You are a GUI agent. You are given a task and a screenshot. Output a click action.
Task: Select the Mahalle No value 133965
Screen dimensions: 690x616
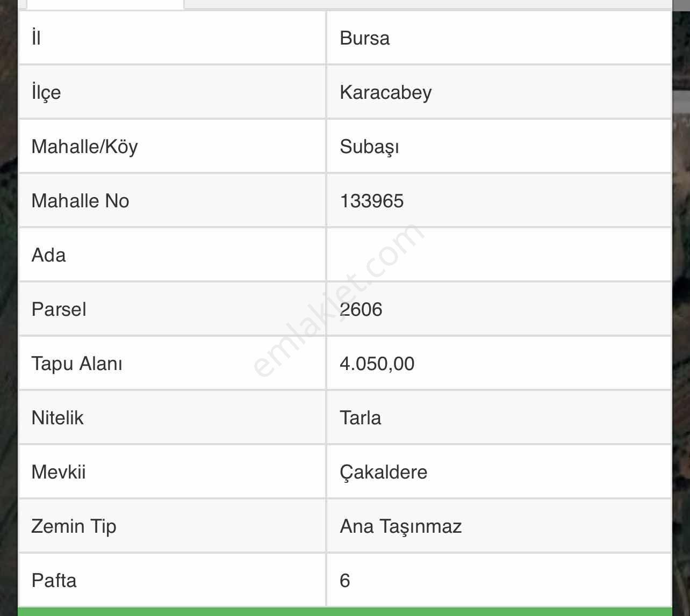[371, 201]
